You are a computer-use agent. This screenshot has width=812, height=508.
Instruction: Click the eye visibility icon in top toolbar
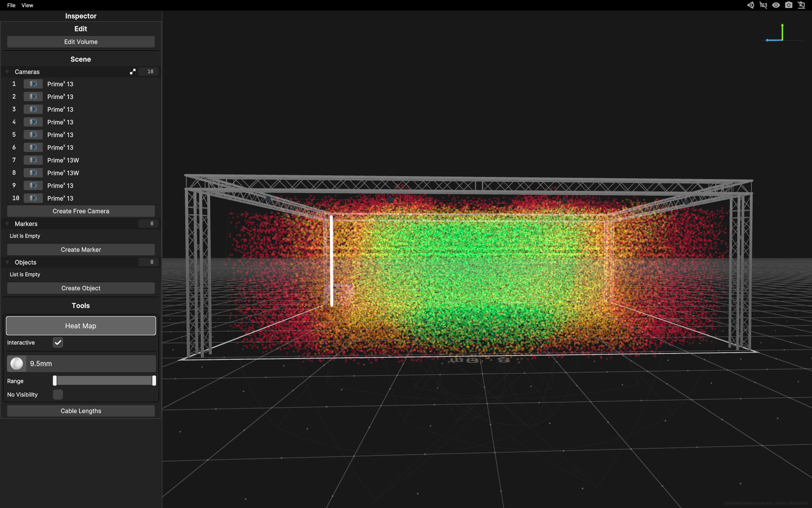coord(776,5)
